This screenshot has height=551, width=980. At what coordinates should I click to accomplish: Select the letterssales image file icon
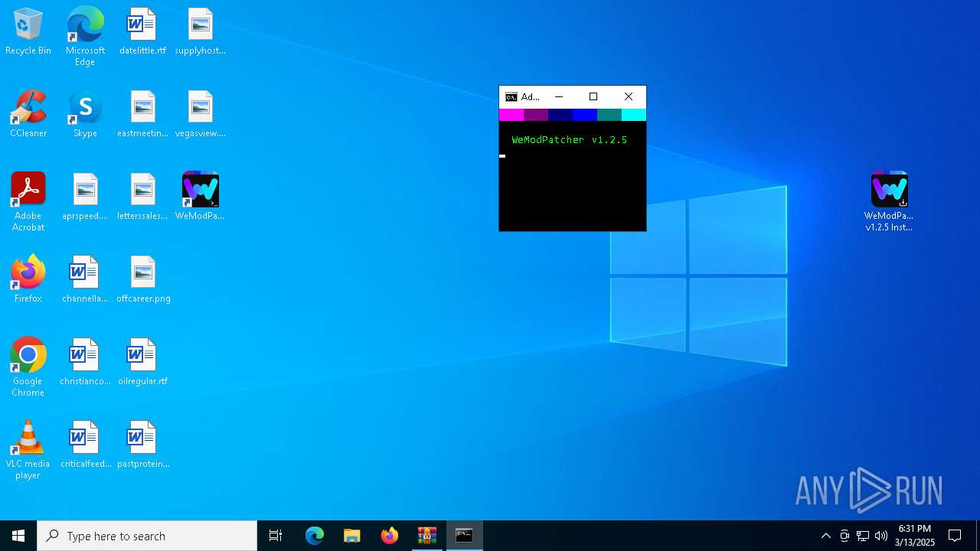click(x=142, y=197)
